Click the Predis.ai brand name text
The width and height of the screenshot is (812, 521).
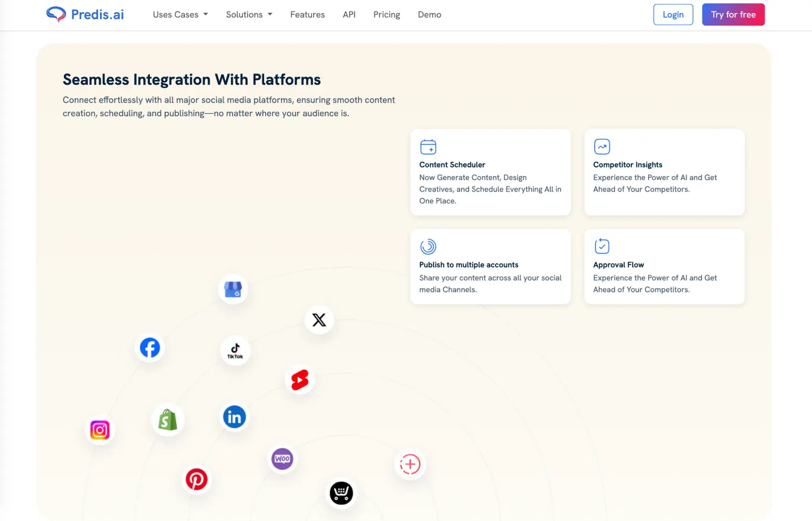[97, 15]
